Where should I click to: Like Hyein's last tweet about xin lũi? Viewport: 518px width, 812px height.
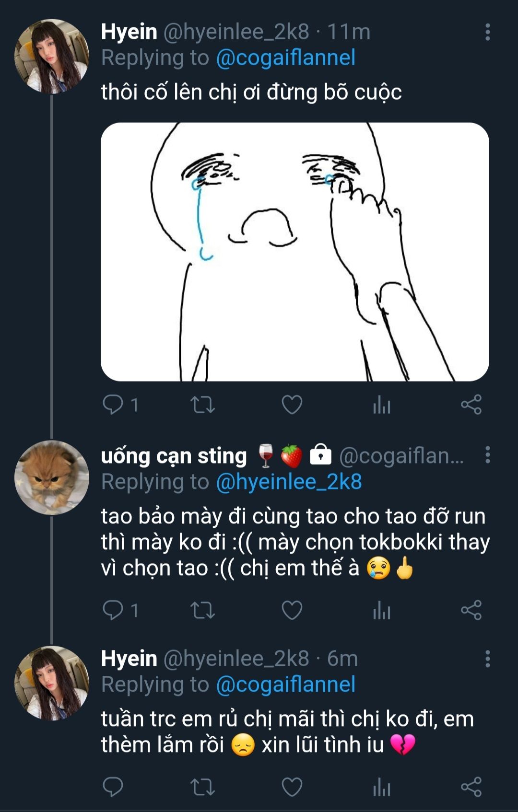292,787
